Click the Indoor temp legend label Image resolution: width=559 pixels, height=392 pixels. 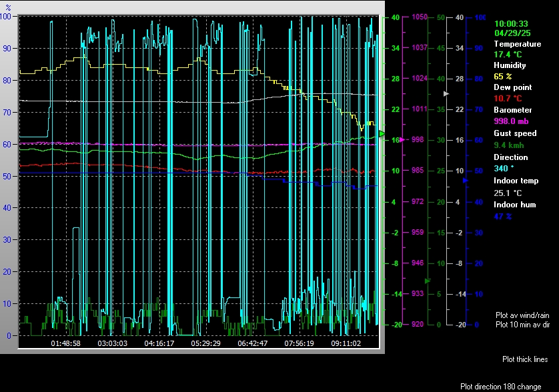click(516, 181)
